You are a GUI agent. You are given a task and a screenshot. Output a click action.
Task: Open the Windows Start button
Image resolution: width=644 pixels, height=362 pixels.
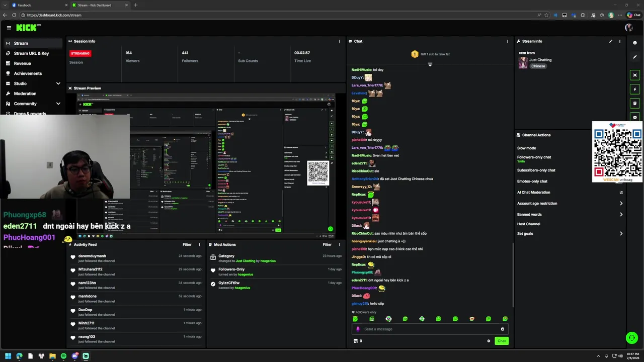tap(8, 356)
